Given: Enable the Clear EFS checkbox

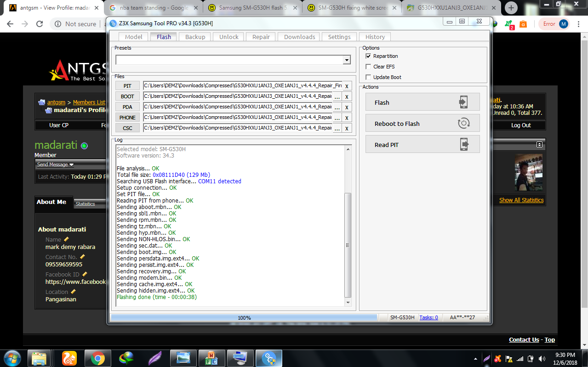Looking at the screenshot, I should 368,67.
